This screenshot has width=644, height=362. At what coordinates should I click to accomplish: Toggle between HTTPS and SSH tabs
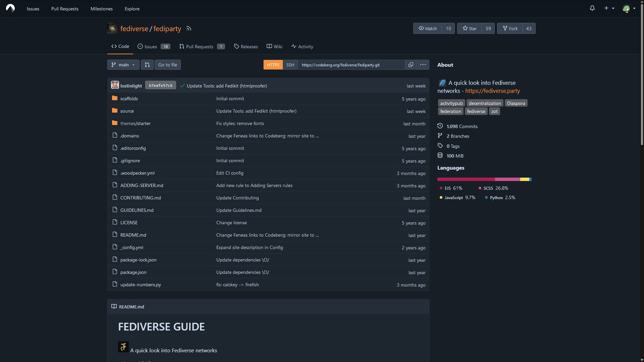tap(290, 65)
